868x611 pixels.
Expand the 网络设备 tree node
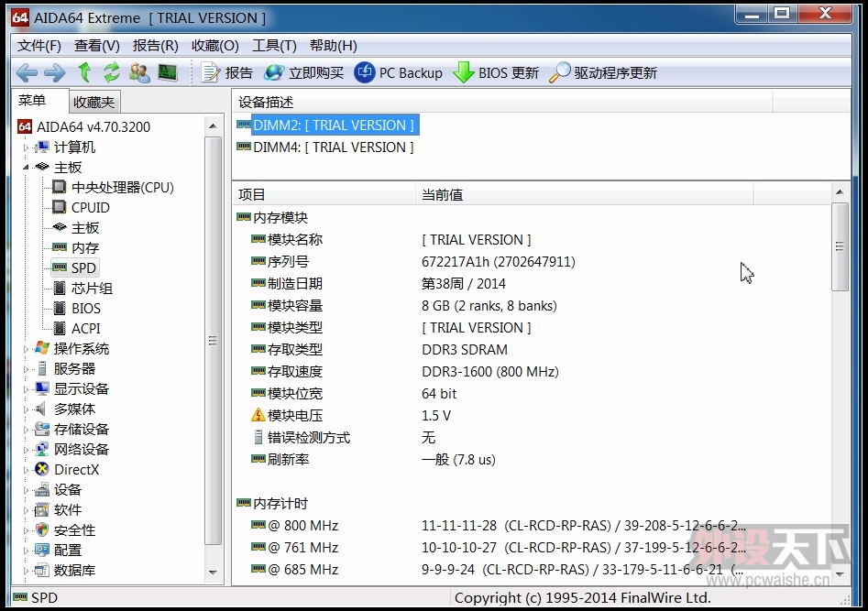[26, 450]
